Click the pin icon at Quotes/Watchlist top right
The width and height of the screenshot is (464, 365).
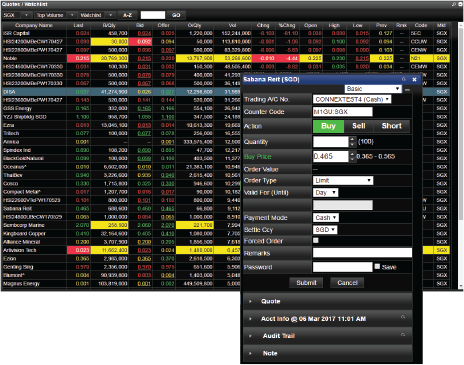453,4
